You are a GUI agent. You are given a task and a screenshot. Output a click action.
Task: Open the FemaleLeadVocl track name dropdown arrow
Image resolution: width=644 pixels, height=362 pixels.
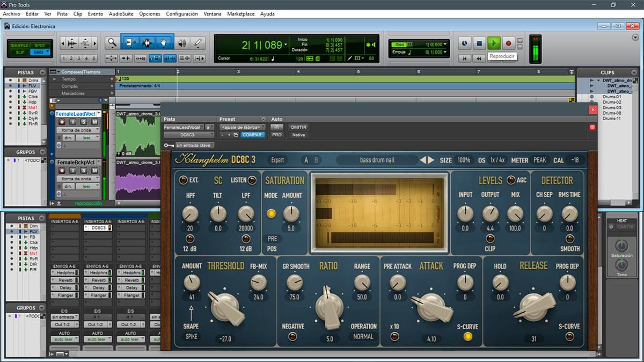[99, 114]
